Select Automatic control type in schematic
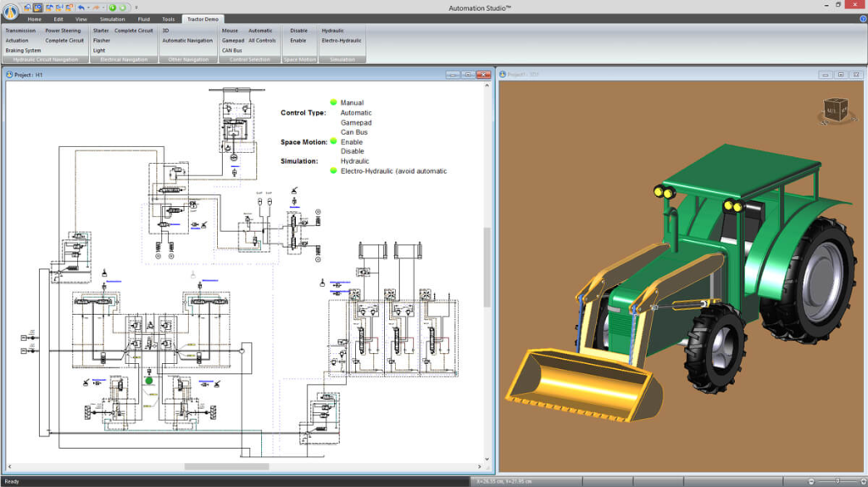 click(x=356, y=113)
